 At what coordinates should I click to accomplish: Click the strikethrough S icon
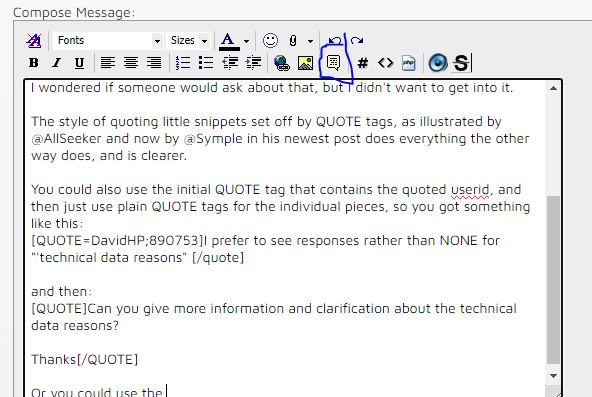click(x=461, y=63)
